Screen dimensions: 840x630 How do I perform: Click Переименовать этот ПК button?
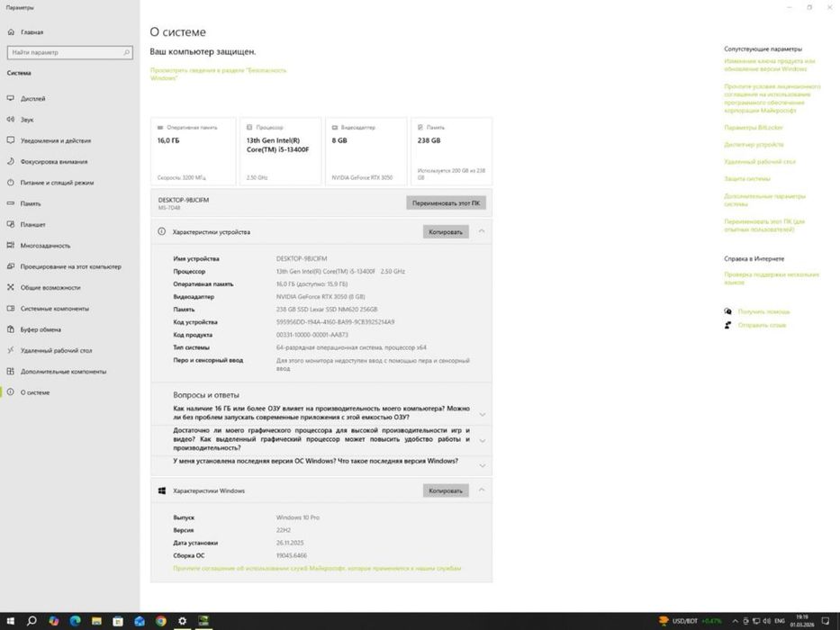point(446,203)
